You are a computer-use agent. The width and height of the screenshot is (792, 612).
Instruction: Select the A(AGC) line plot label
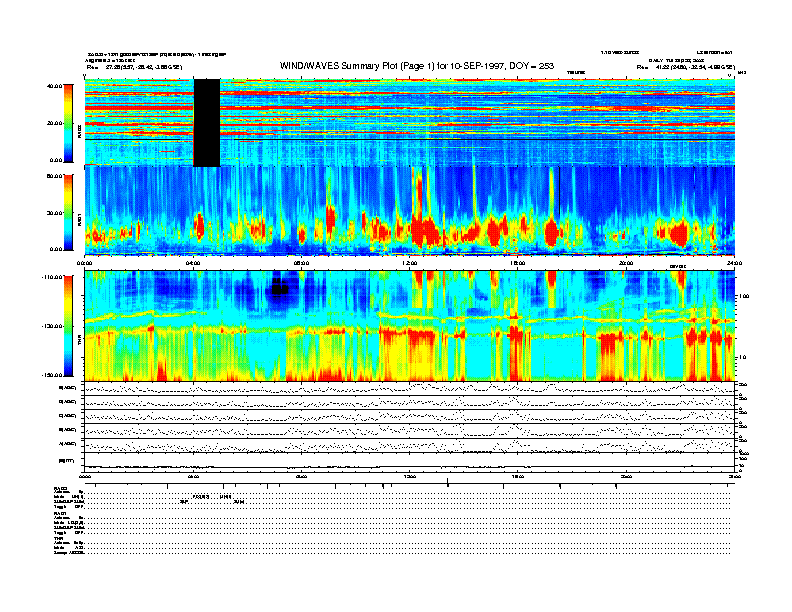(x=68, y=444)
